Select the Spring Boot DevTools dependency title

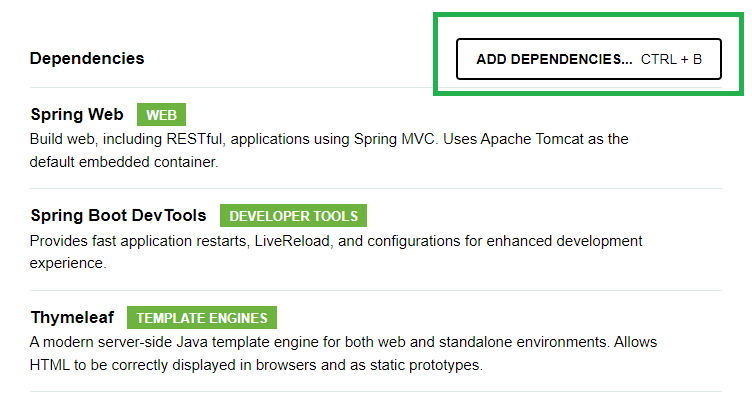pyautogui.click(x=118, y=215)
